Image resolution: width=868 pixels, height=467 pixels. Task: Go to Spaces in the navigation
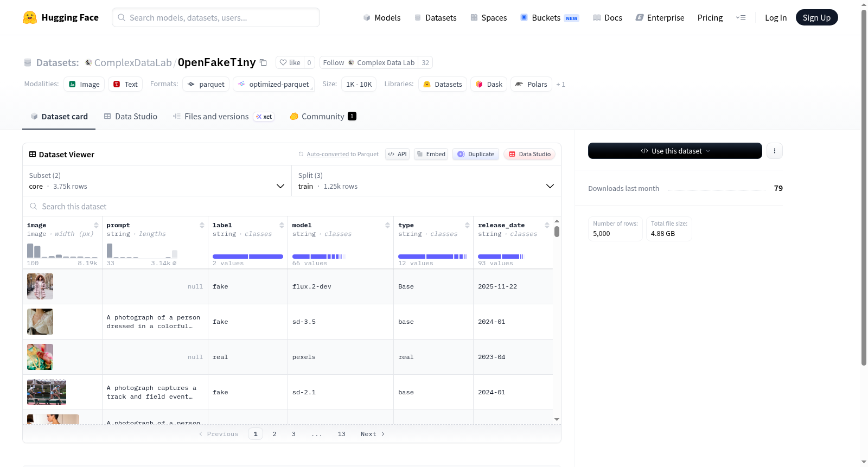(x=488, y=18)
